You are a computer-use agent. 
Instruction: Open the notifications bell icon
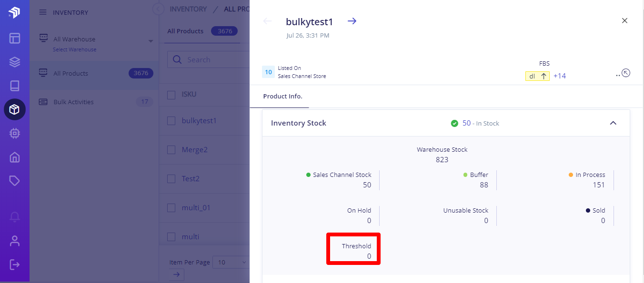pyautogui.click(x=15, y=217)
